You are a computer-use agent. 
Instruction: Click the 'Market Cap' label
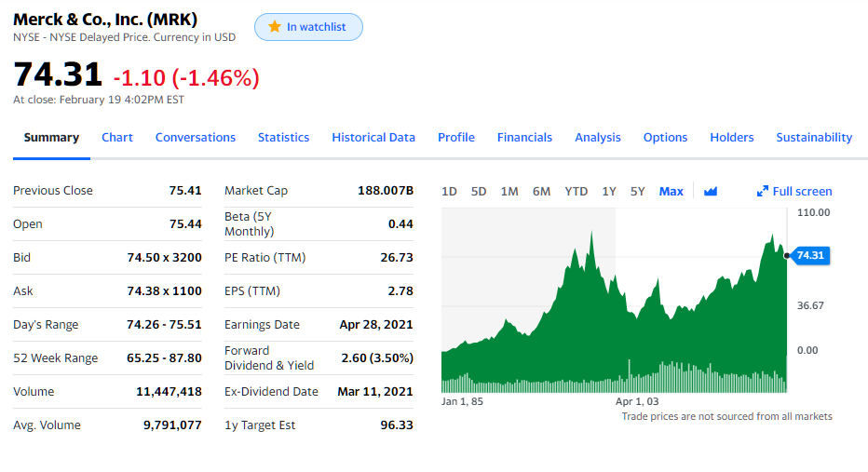pyautogui.click(x=256, y=190)
